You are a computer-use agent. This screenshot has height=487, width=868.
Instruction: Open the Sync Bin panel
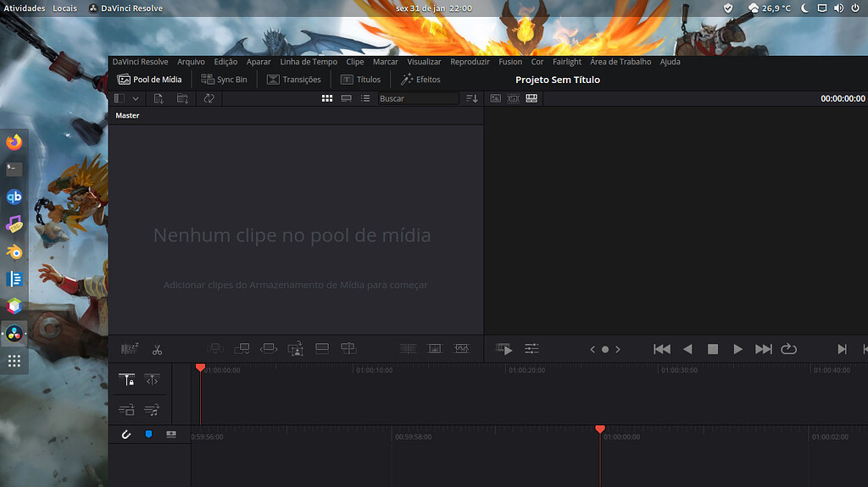coord(224,80)
